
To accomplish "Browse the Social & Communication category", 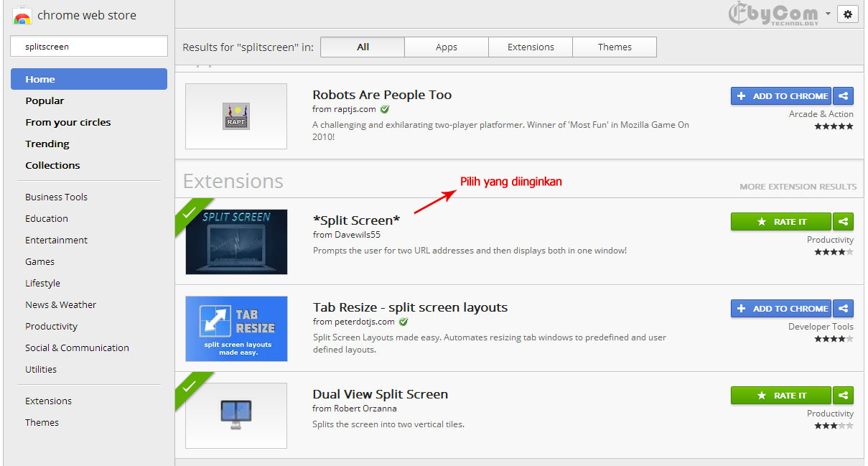I will pos(77,348).
